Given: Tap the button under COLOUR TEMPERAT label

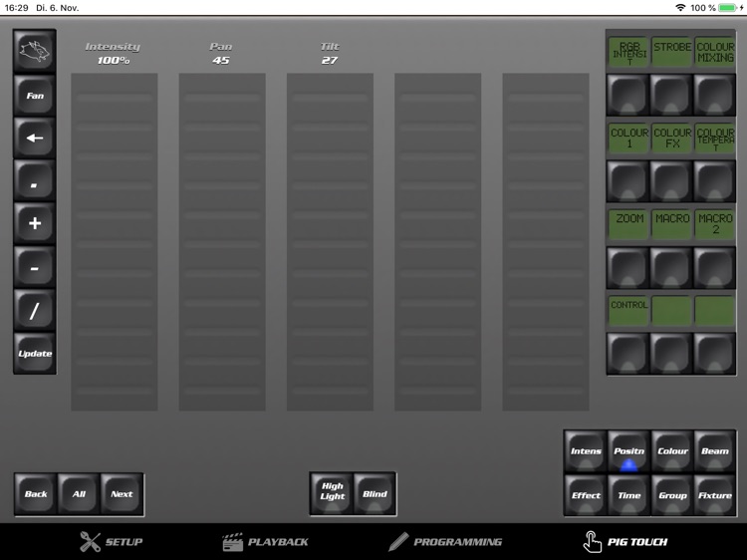Looking at the screenshot, I should pyautogui.click(x=714, y=181).
